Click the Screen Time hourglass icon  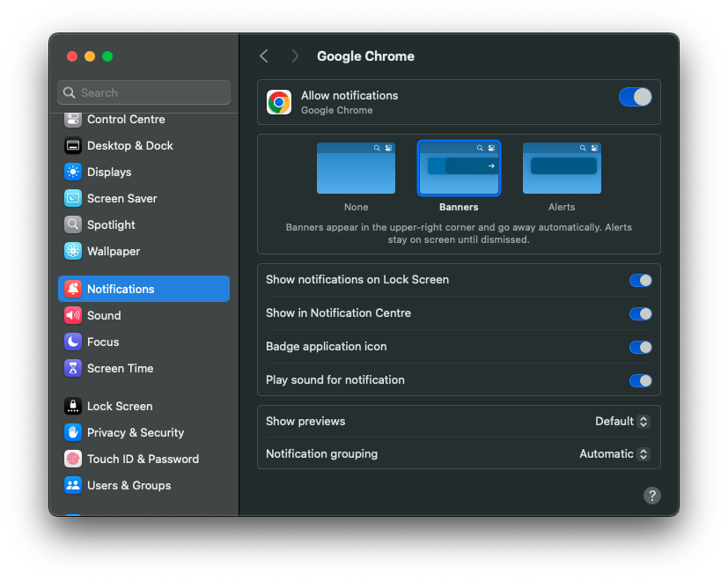pyautogui.click(x=73, y=368)
